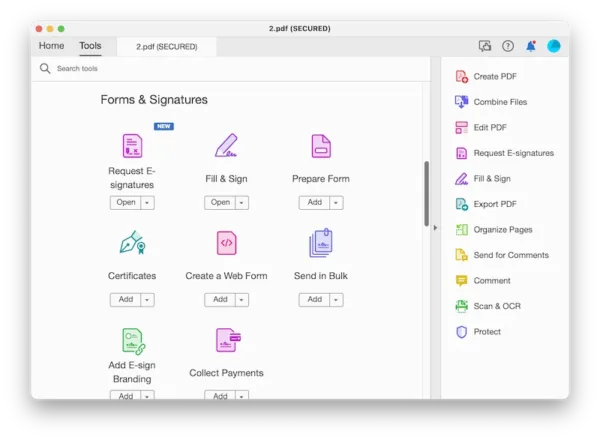Image resolution: width=600 pixels, height=440 pixels.
Task: Click the Certificates tool name label
Action: pyautogui.click(x=132, y=276)
